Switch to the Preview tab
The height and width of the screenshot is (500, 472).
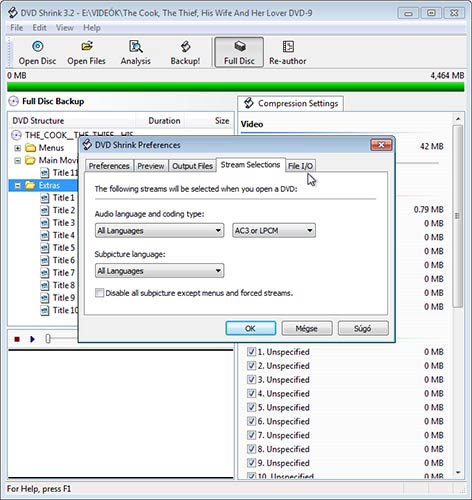151,166
